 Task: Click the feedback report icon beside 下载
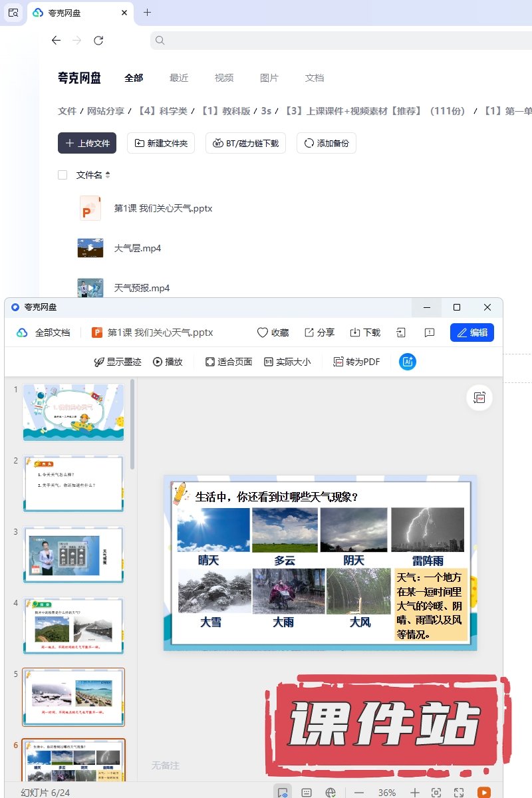pyautogui.click(x=430, y=332)
